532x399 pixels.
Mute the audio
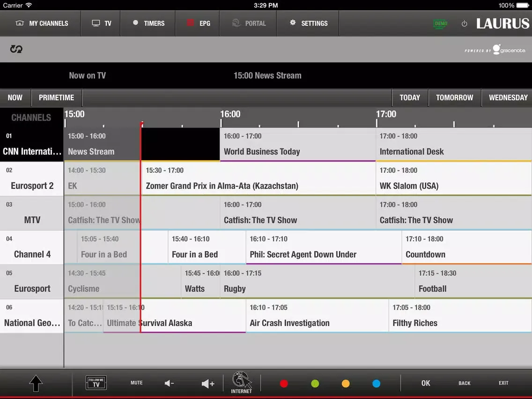pyautogui.click(x=137, y=383)
